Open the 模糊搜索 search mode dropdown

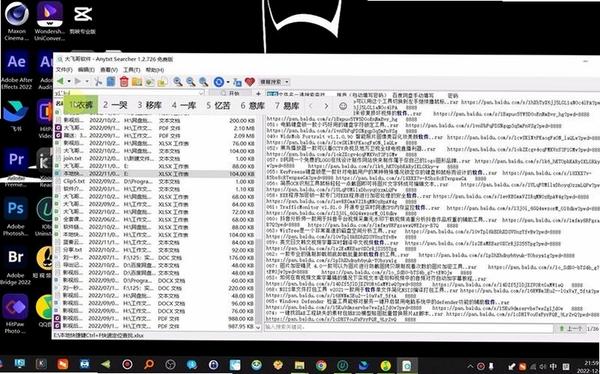[x=287, y=82]
